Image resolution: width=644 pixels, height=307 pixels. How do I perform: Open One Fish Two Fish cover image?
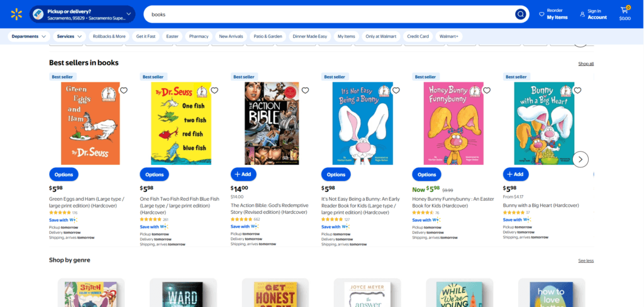point(181,123)
